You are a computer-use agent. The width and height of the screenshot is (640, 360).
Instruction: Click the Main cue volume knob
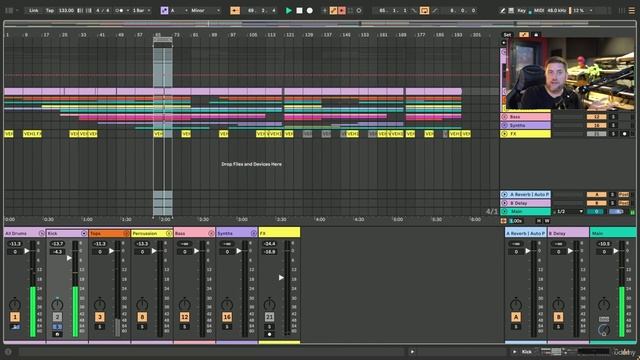coord(604,330)
